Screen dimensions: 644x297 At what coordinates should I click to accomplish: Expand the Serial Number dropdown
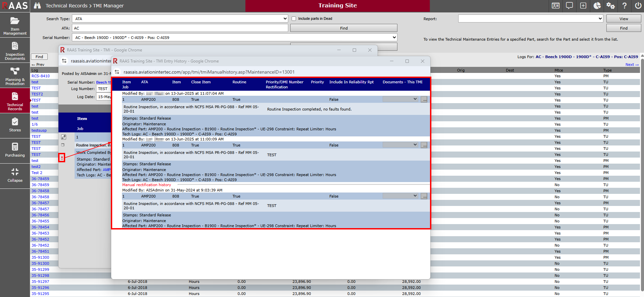click(234, 38)
